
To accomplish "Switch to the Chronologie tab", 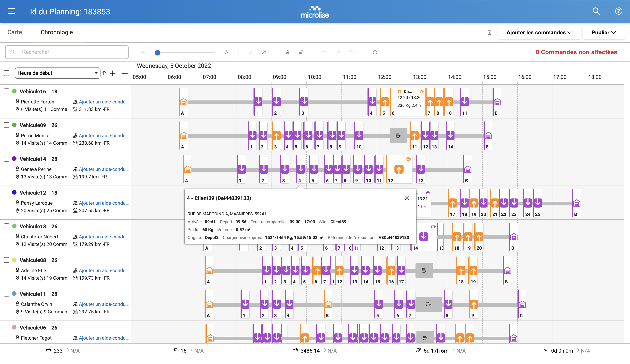I will [57, 32].
